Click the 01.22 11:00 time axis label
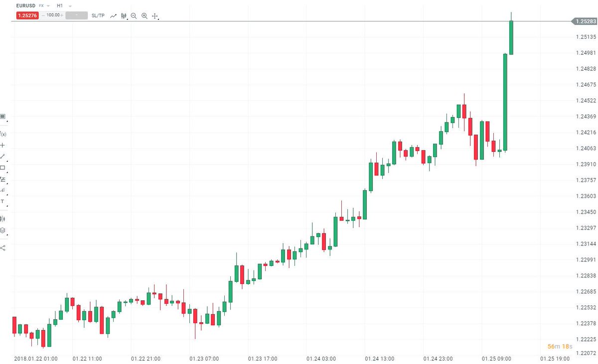 [x=88, y=358]
